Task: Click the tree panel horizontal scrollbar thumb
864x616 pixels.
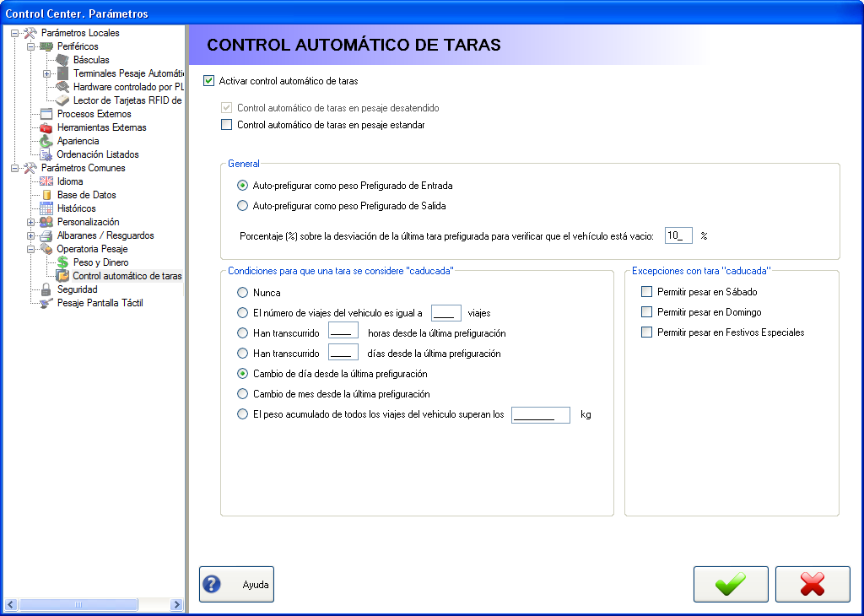Action: (78, 604)
